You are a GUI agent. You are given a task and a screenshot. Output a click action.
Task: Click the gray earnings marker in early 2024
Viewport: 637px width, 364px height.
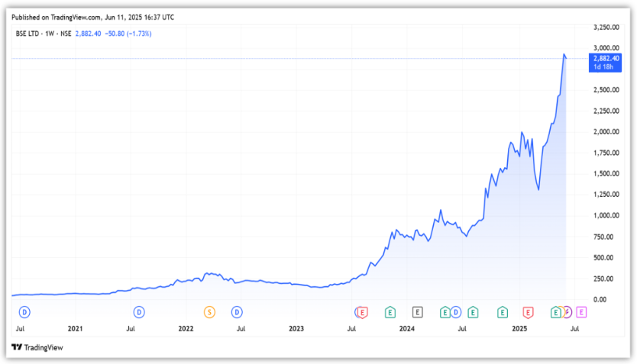pyautogui.click(x=418, y=311)
